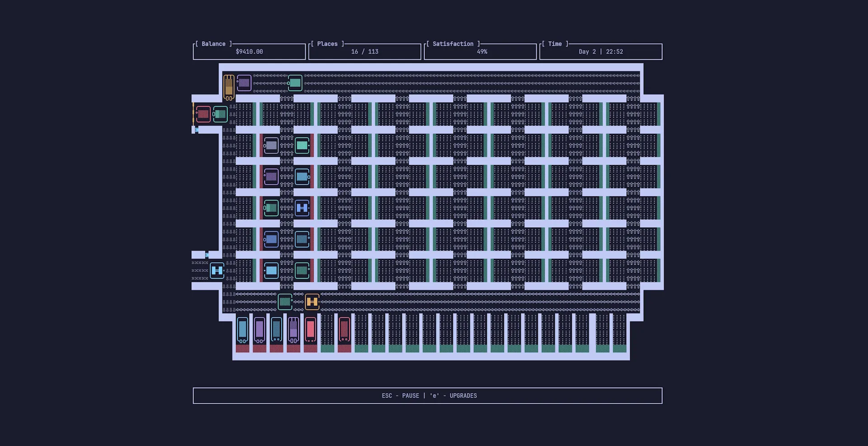Click the Time panel showing Day 2
Screen dimensions: 868x446
coord(600,52)
